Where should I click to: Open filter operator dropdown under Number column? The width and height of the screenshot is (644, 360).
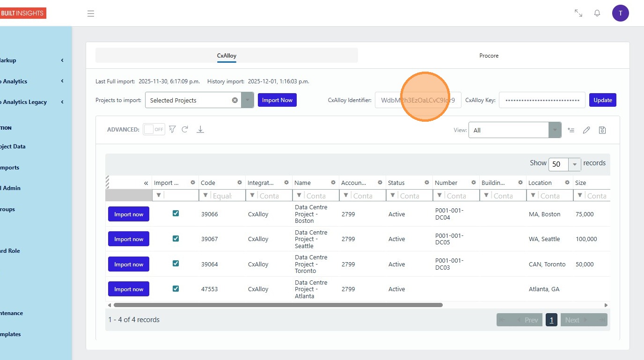point(439,195)
